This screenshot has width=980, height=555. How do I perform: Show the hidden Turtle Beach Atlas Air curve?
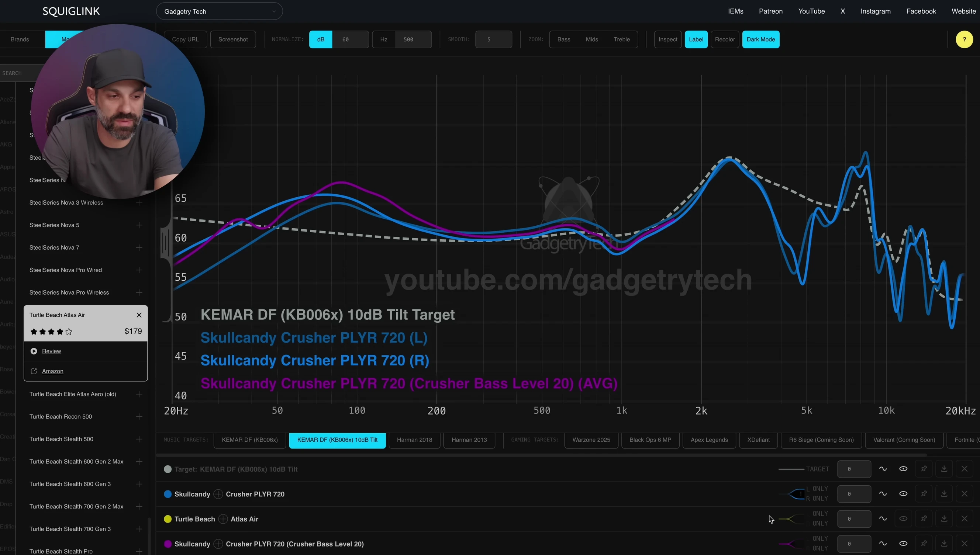click(x=903, y=519)
